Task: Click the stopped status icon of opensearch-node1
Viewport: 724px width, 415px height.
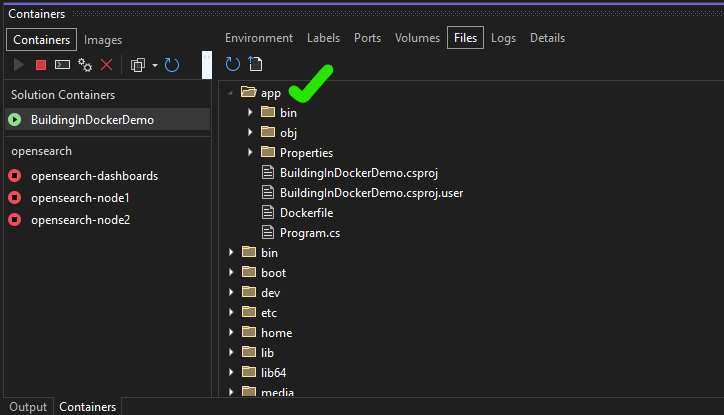Action: click(x=15, y=198)
